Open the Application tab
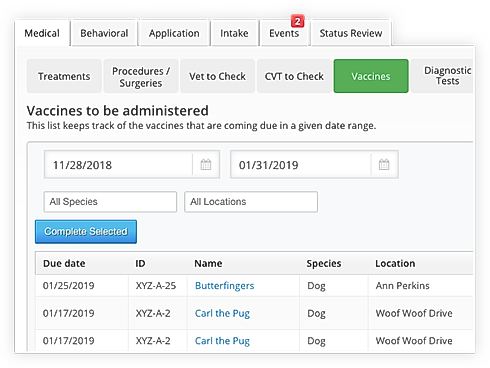Image resolution: width=490 pixels, height=368 pixels. point(174,33)
